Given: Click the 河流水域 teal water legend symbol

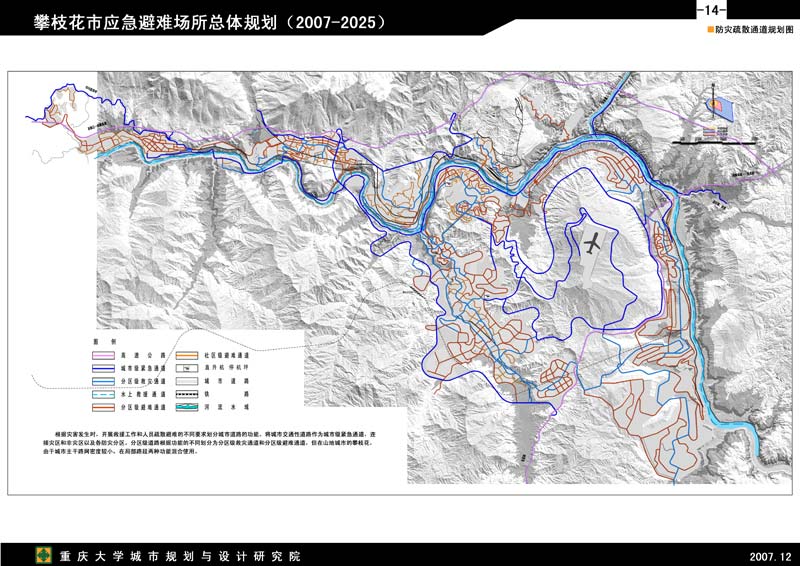Looking at the screenshot, I should [186, 407].
